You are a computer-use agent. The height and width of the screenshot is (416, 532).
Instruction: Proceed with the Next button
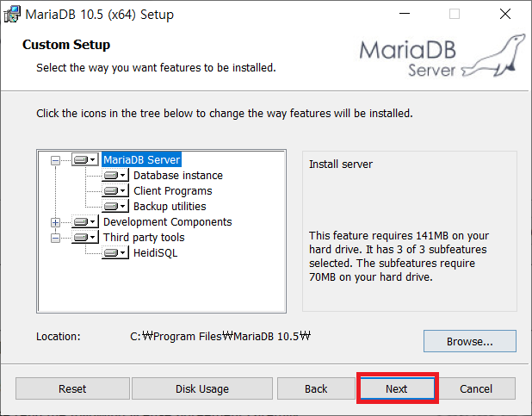tap(397, 388)
